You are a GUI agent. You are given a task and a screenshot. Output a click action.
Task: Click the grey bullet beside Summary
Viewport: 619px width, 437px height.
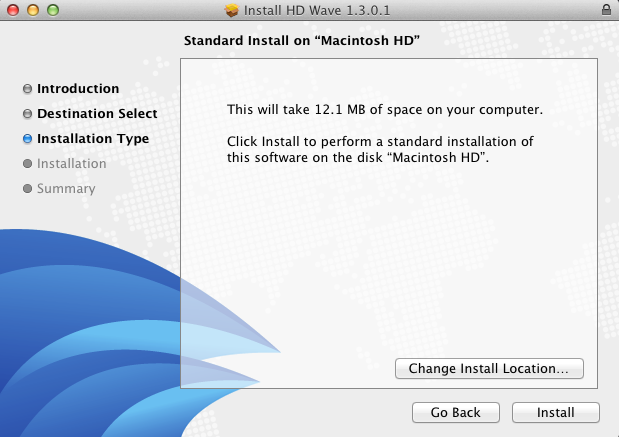pos(27,189)
